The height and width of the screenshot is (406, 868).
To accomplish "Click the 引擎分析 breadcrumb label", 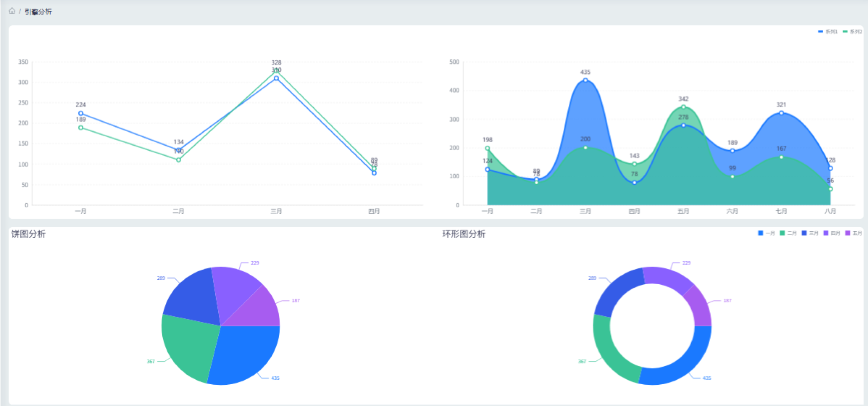I will [38, 11].
